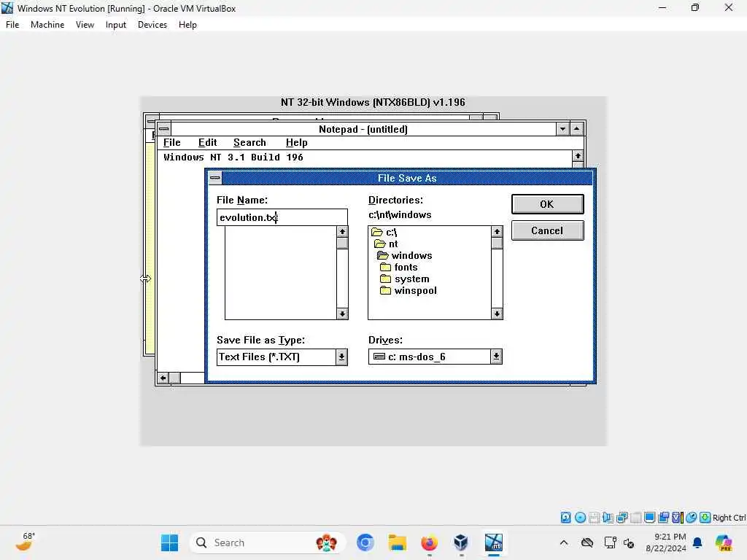The height and width of the screenshot is (560, 747).
Task: Click the file list scroll up arrow
Action: pyautogui.click(x=342, y=232)
